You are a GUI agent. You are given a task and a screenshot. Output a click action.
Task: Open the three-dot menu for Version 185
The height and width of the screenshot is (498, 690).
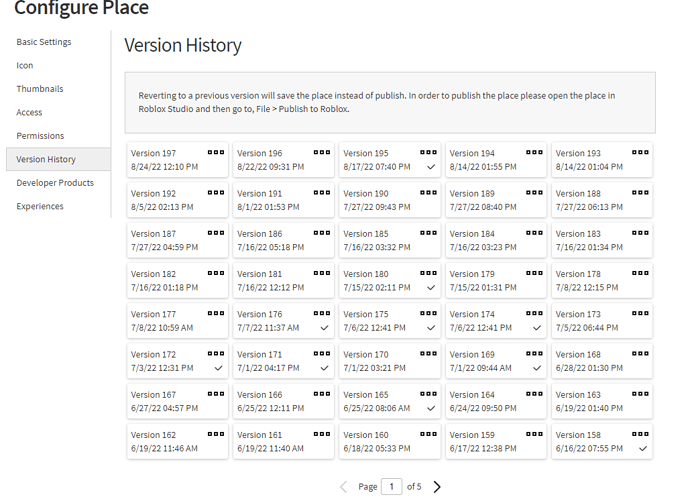click(428, 233)
